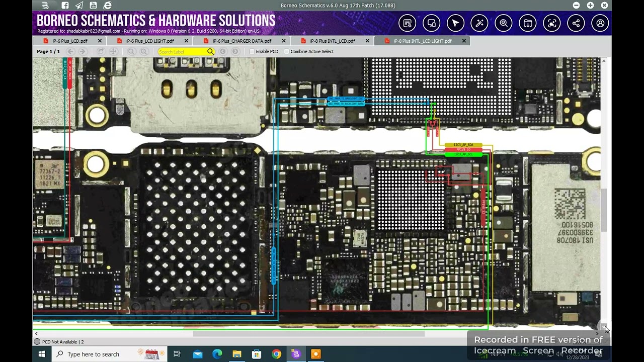The height and width of the screenshot is (362, 644).
Task: Open Task View on taskbar
Action: click(x=177, y=354)
